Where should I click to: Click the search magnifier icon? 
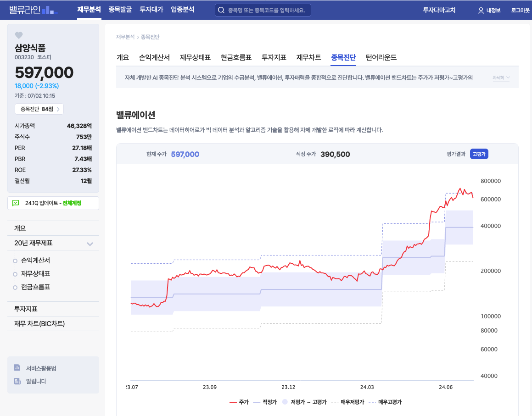221,10
